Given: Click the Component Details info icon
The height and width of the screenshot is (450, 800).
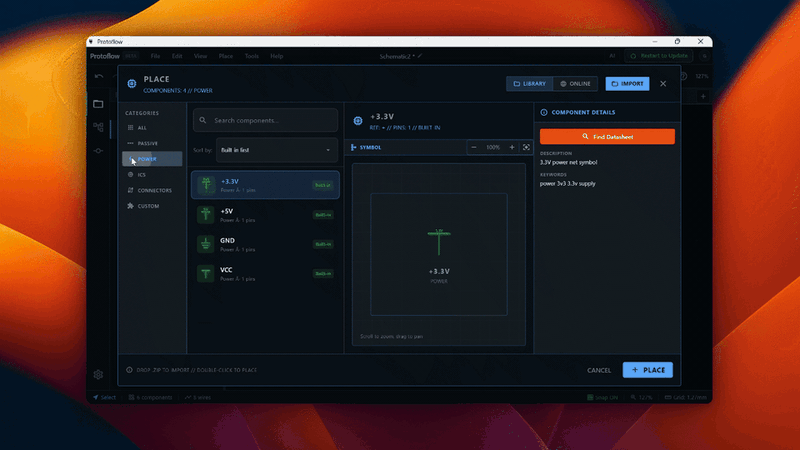Looking at the screenshot, I should pyautogui.click(x=544, y=112).
